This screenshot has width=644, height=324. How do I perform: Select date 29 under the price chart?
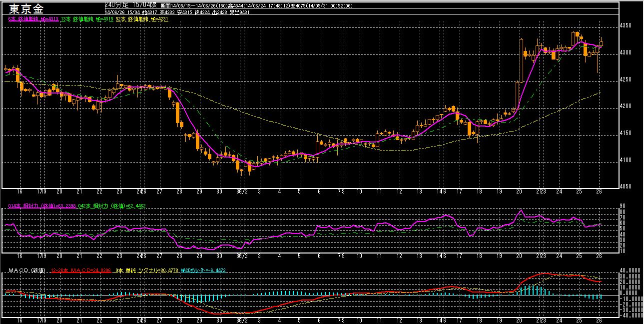199,192
